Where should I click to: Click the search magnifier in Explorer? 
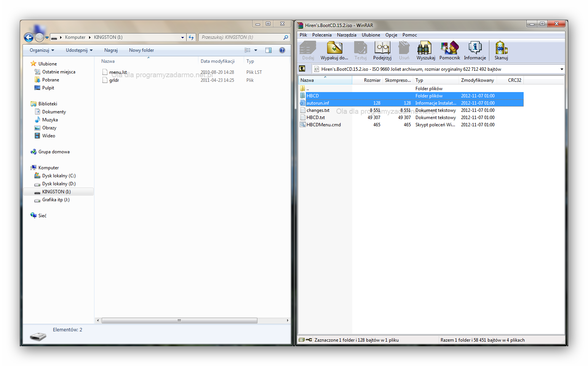[286, 37]
